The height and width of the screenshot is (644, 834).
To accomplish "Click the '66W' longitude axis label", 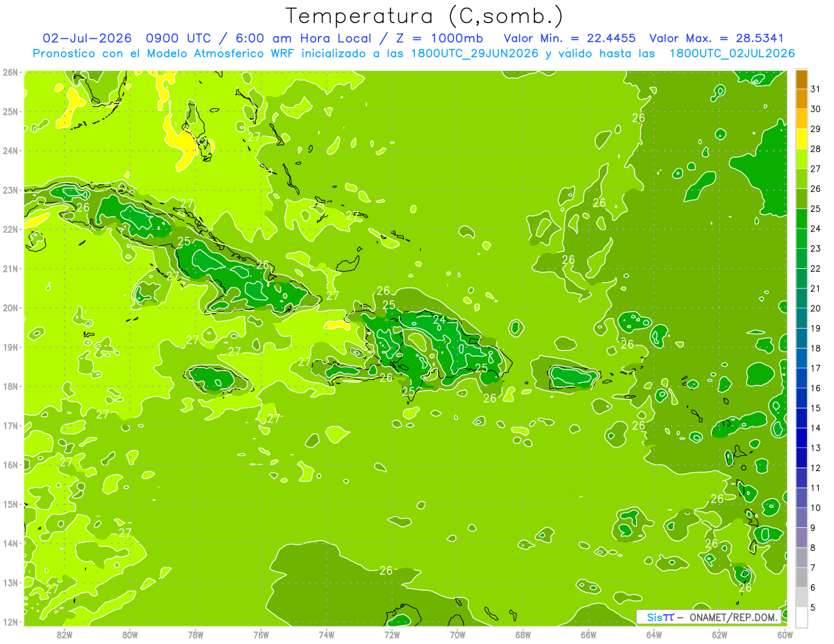I will click(588, 634).
